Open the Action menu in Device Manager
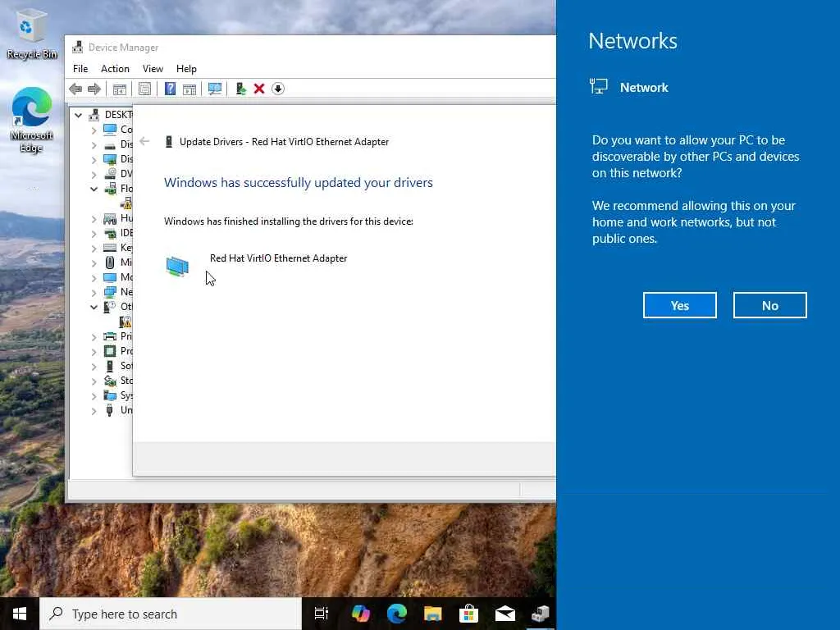The image size is (840, 630). pos(115,69)
